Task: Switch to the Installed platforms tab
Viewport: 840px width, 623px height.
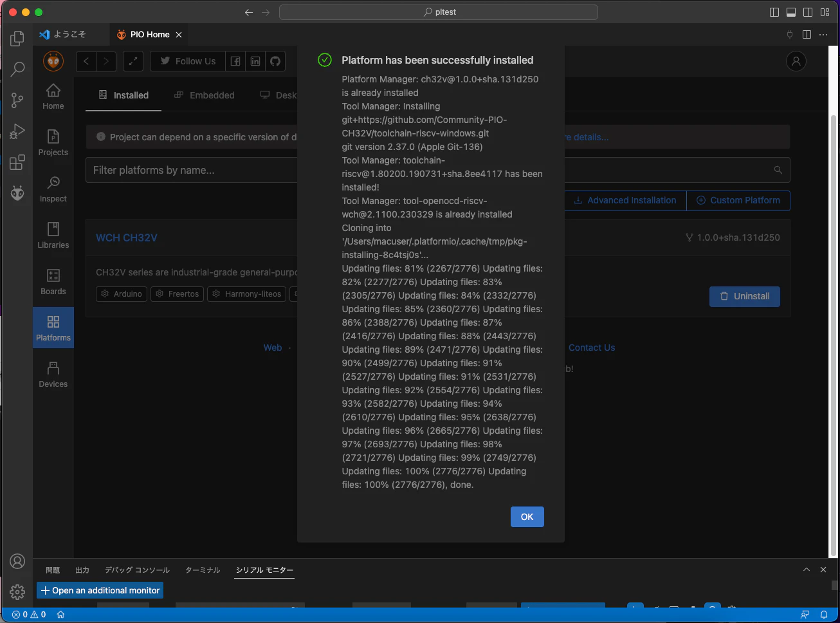Action: coord(123,95)
